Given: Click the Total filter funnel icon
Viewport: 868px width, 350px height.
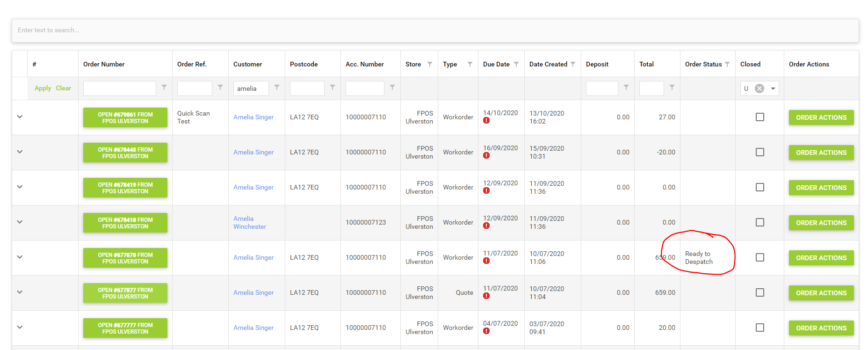Looking at the screenshot, I should coord(672,87).
